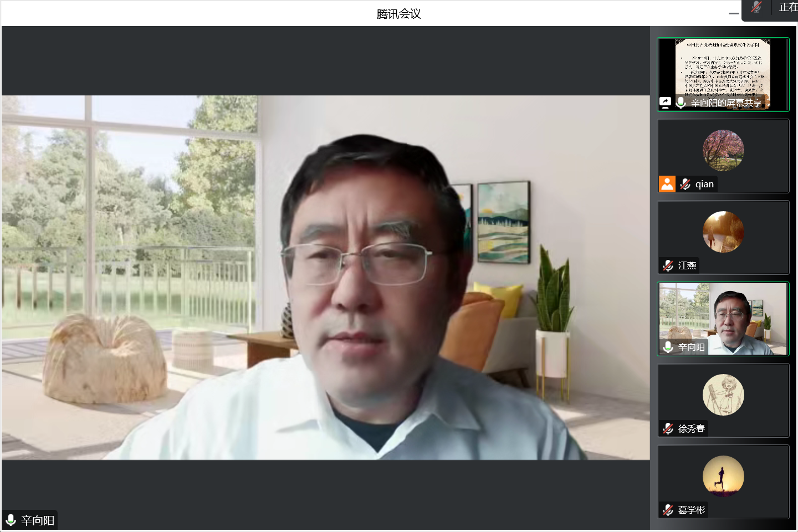Click the 正在 status text in top-right overlay
This screenshot has width=798, height=532.
(x=787, y=7)
